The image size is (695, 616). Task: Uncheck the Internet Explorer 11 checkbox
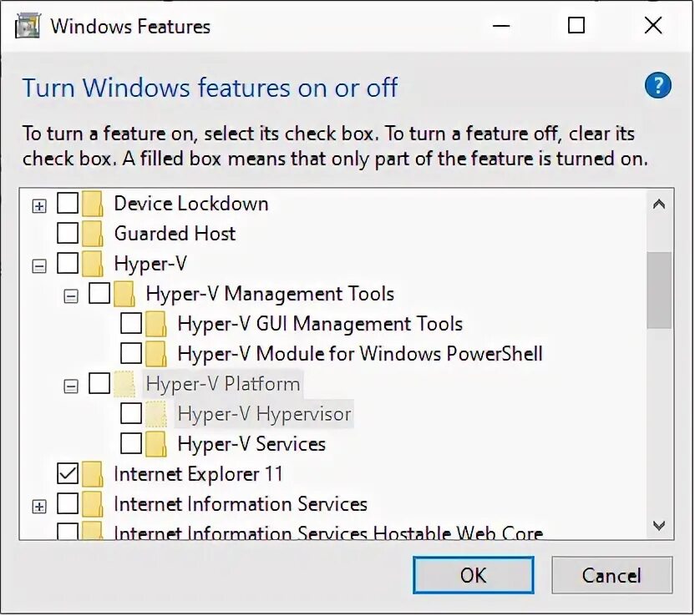(x=68, y=474)
